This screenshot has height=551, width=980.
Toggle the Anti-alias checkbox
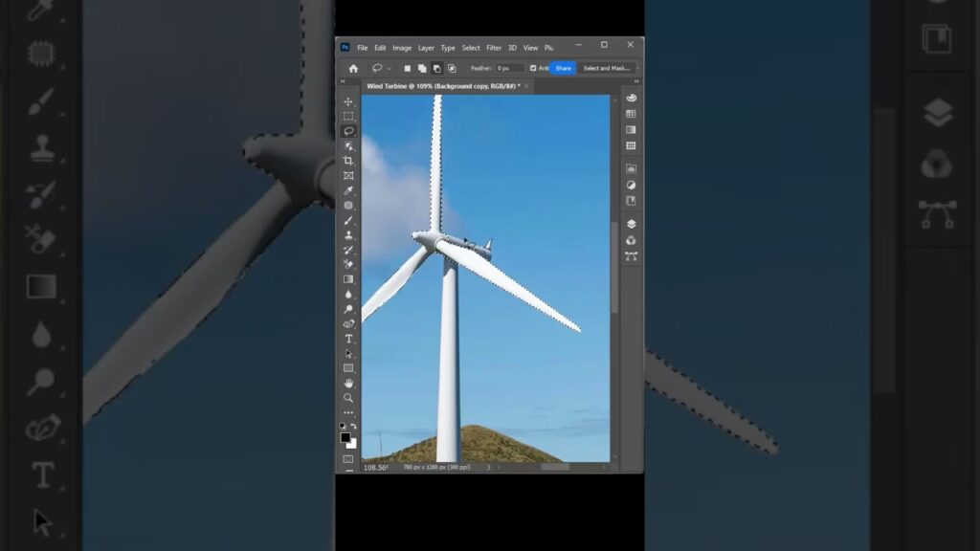coord(533,68)
